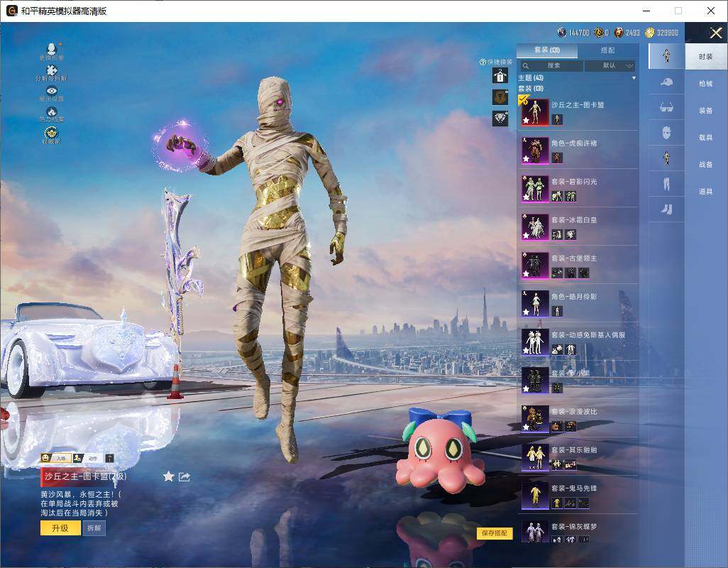This screenshot has width=728, height=568.
Task: Switch to the 入场 entrance emote toggle
Action: click(56, 458)
